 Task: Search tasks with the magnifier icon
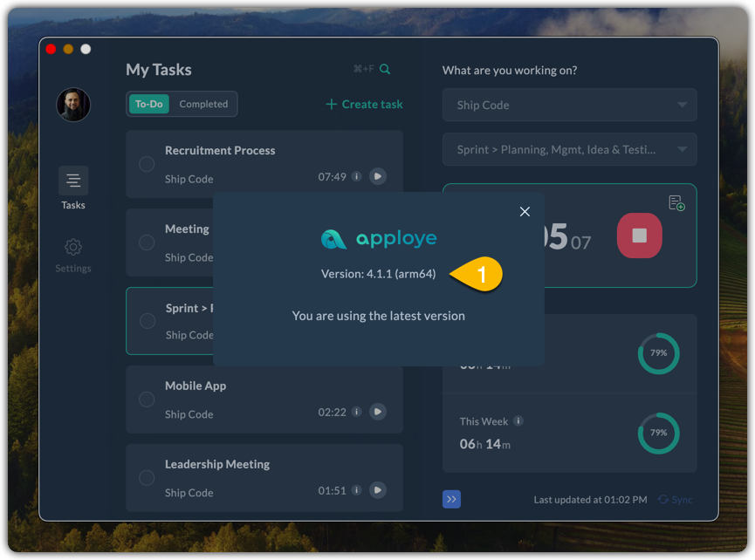point(385,69)
